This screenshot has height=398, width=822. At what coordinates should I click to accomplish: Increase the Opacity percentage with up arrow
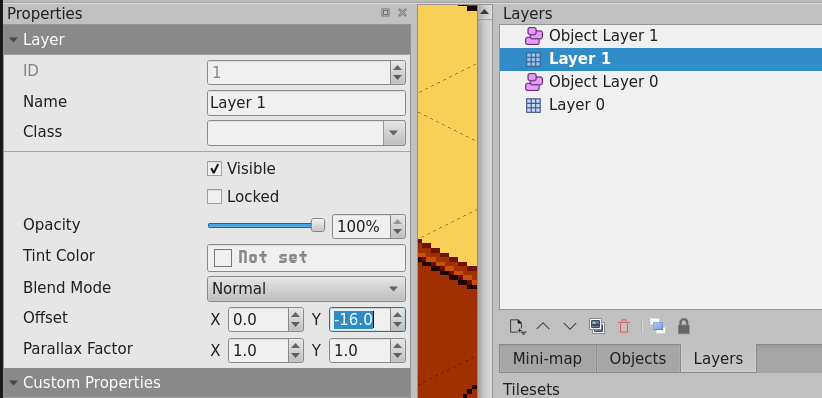click(397, 221)
